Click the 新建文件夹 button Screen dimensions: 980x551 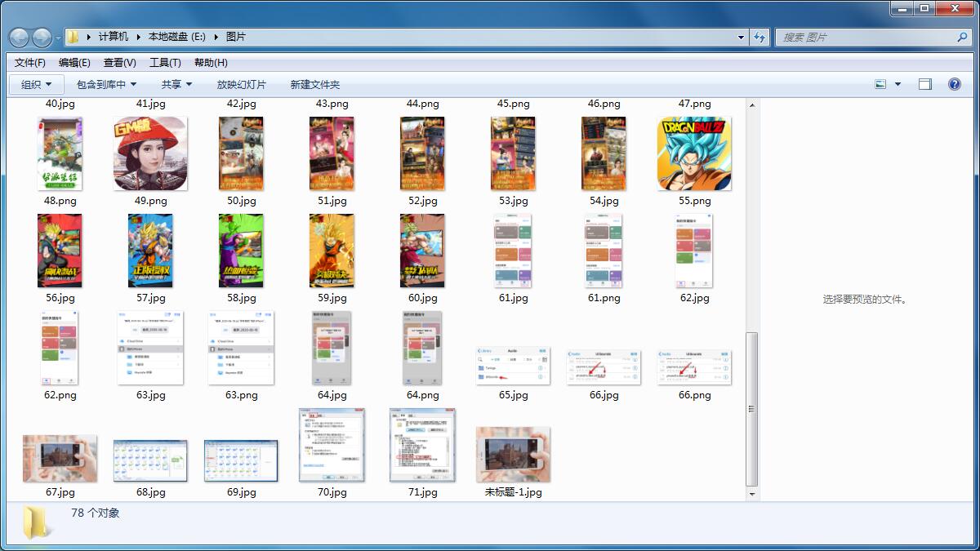[x=314, y=83]
